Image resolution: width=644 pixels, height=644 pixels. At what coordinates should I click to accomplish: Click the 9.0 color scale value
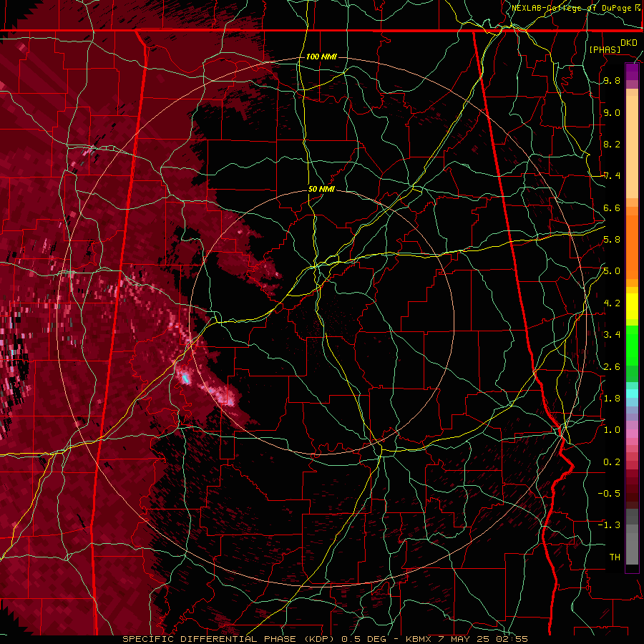coord(612,112)
